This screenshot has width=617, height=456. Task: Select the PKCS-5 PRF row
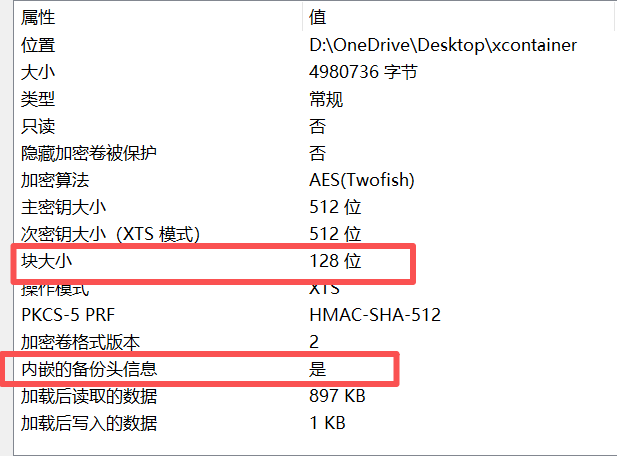click(x=64, y=315)
